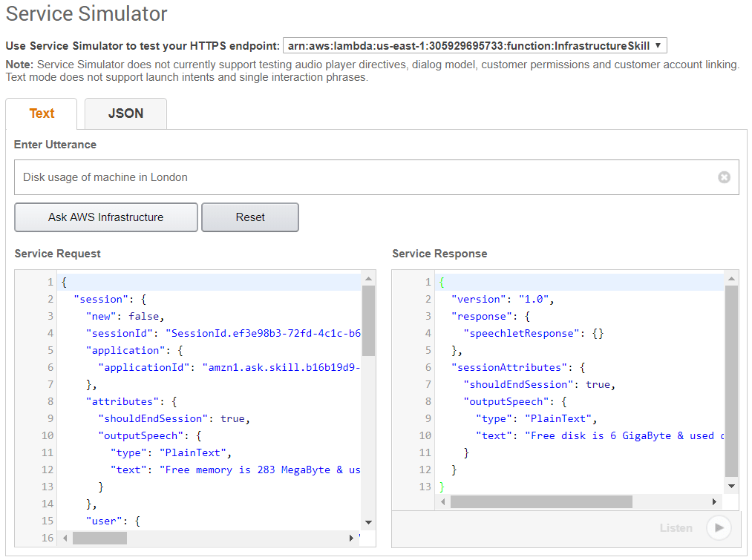752x560 pixels.
Task: Click "type": "PlainText" in Service Response
Action: tap(536, 418)
